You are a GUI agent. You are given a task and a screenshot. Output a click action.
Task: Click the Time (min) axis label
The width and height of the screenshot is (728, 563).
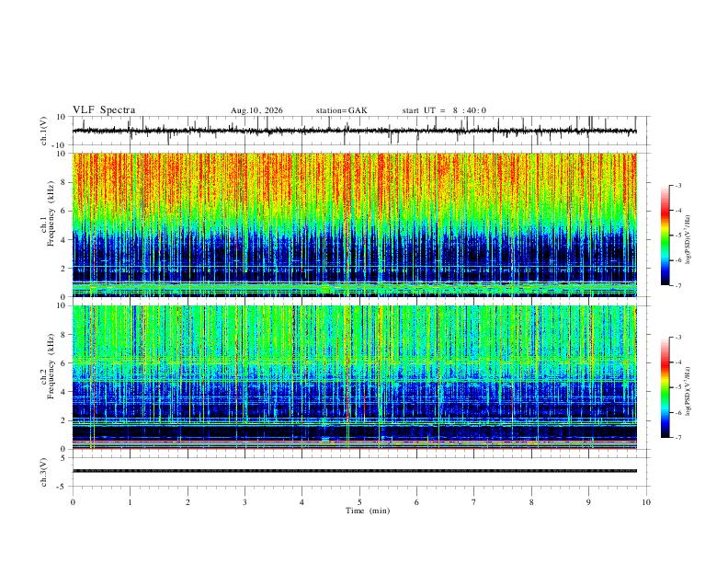point(368,511)
